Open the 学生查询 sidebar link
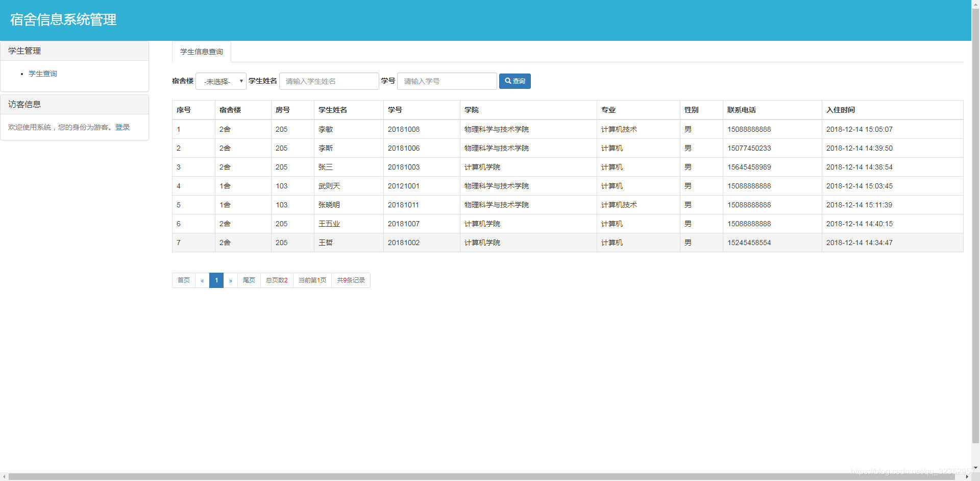This screenshot has height=481, width=980. 43,74
